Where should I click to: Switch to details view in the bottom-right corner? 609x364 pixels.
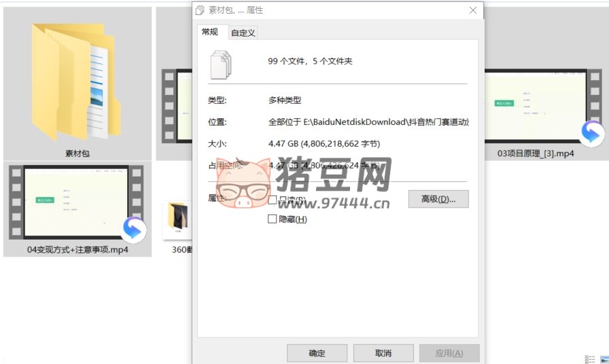pyautogui.click(x=589, y=359)
